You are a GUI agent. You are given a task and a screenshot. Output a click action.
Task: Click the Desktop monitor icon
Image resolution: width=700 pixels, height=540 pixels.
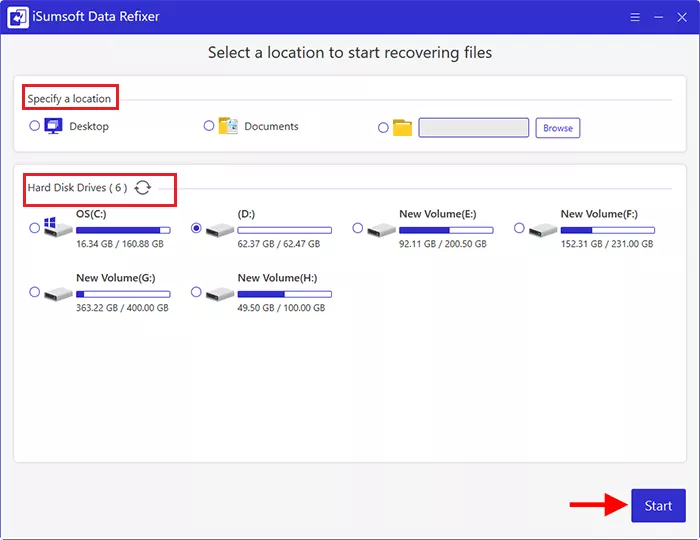pos(54,127)
